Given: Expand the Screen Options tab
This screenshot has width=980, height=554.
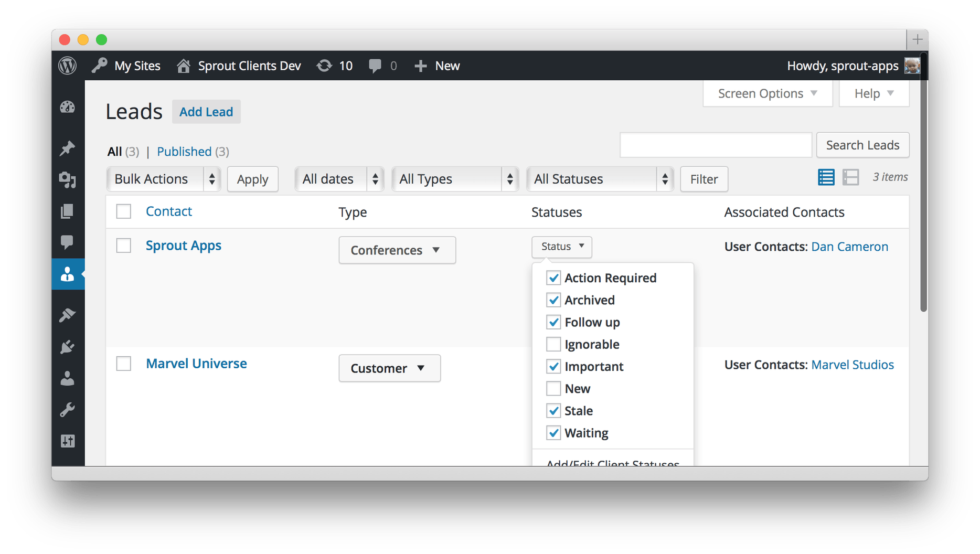Looking at the screenshot, I should point(767,93).
